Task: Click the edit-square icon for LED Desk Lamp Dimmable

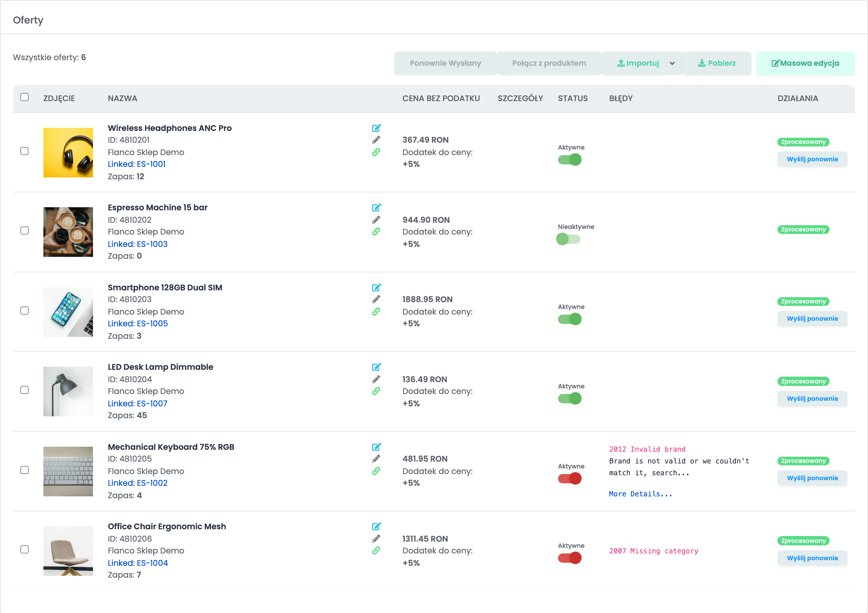Action: (x=376, y=367)
